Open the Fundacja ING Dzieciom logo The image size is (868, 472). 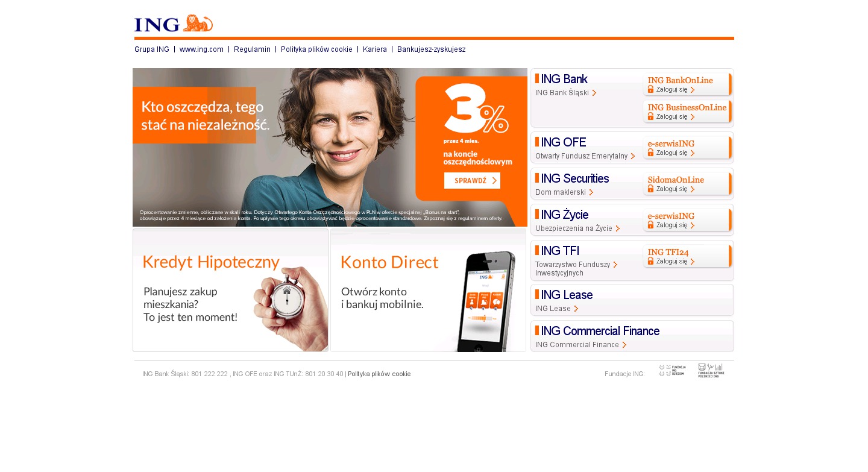pos(672,370)
